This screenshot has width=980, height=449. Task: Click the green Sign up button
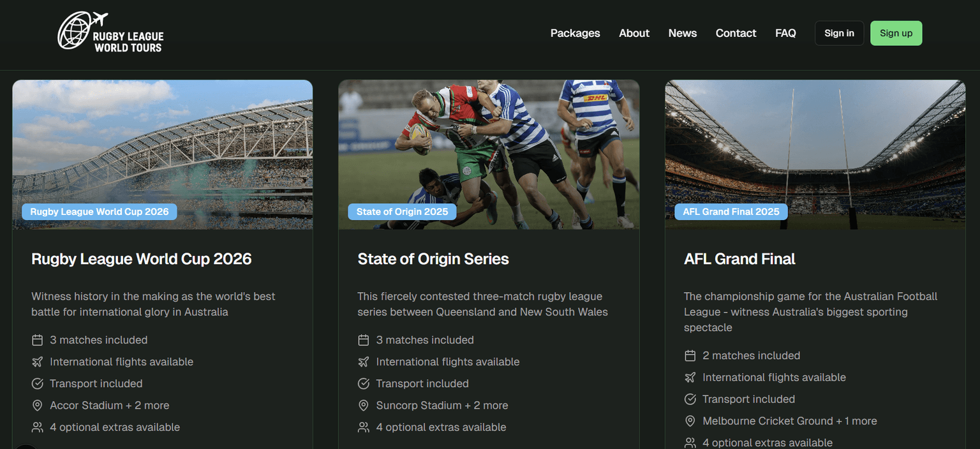[x=896, y=33]
